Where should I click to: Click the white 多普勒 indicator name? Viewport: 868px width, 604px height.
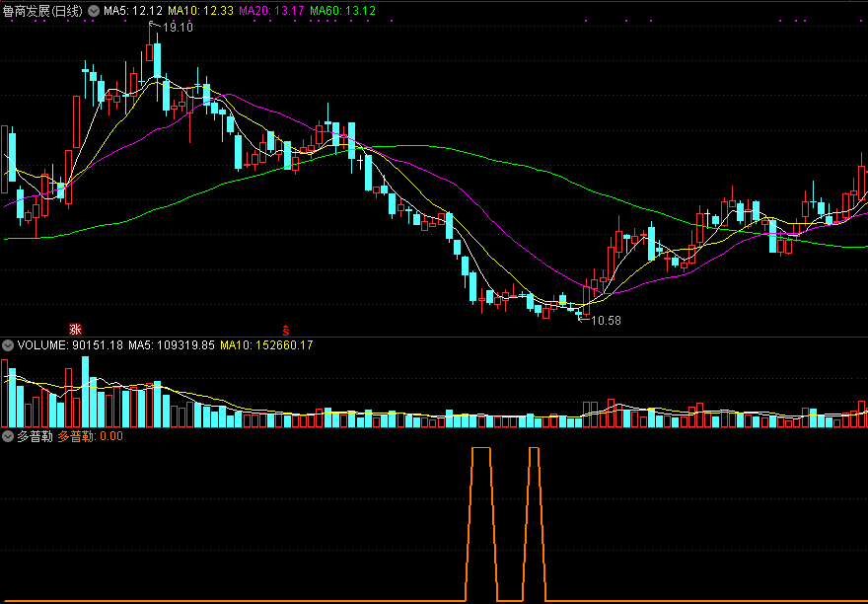tap(35, 436)
